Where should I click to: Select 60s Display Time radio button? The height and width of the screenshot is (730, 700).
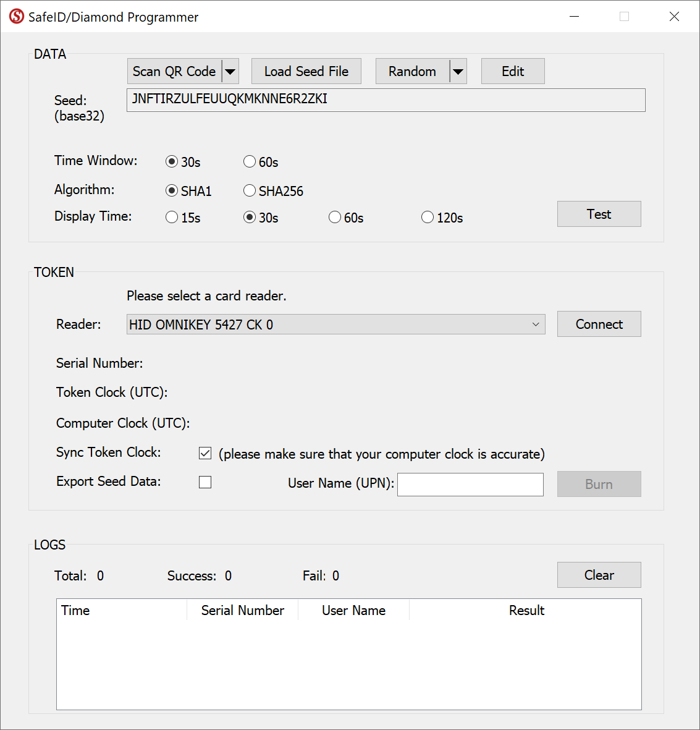pyautogui.click(x=335, y=218)
